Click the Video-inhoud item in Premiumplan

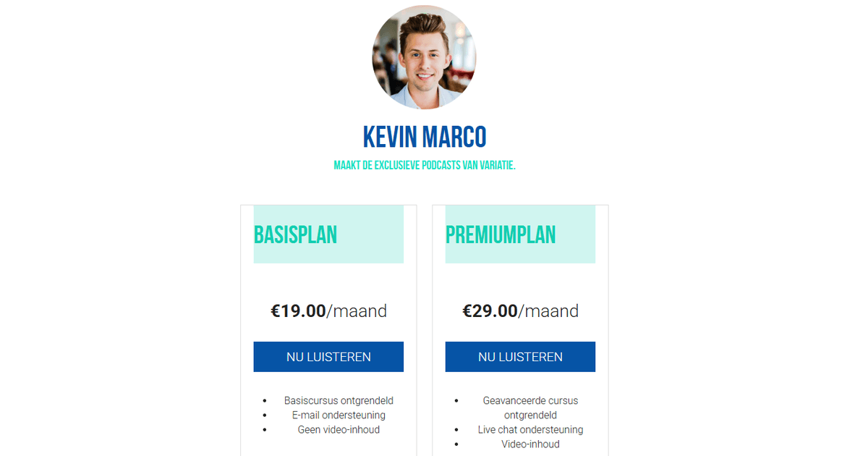click(x=530, y=444)
